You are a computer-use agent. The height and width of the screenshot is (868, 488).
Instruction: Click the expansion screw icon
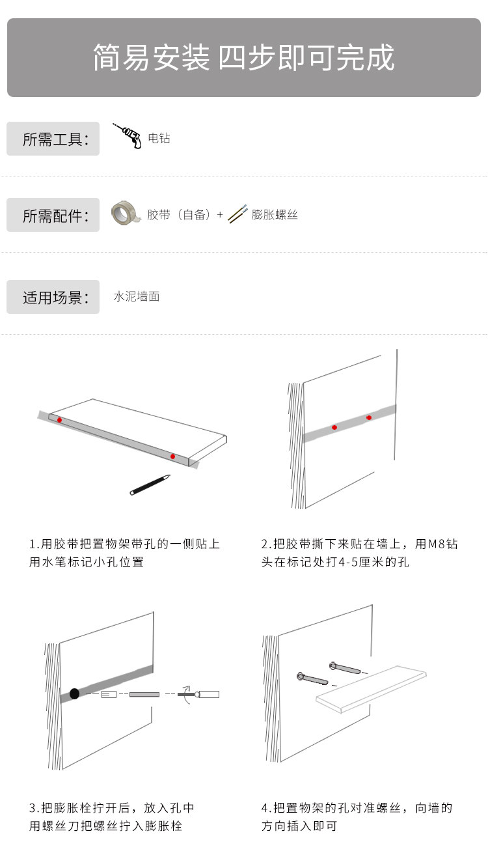pyautogui.click(x=237, y=213)
